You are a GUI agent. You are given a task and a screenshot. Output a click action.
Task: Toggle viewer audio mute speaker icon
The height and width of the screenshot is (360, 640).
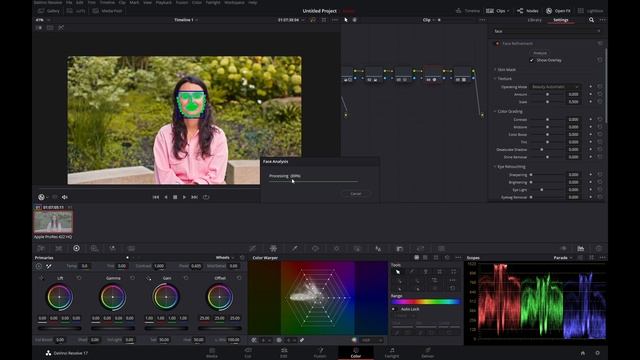pyautogui.click(x=64, y=197)
